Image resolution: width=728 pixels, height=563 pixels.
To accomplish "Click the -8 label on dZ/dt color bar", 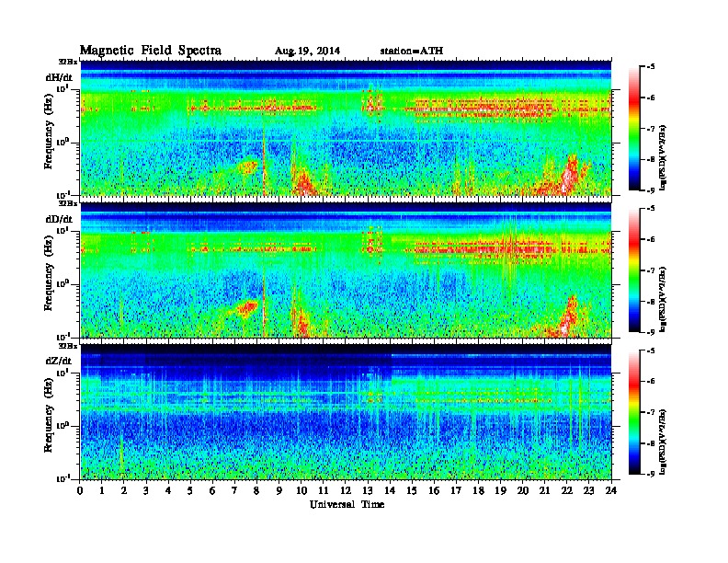I will coord(650,443).
